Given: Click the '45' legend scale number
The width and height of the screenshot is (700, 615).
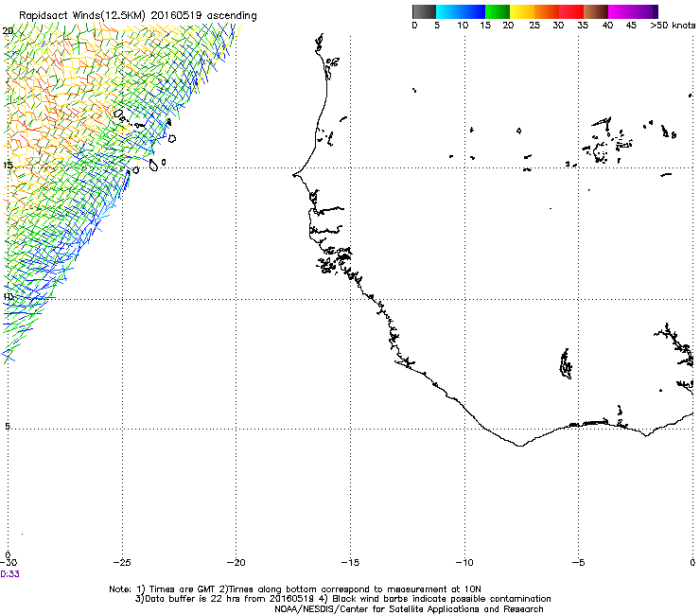Looking at the screenshot, I should [631, 26].
